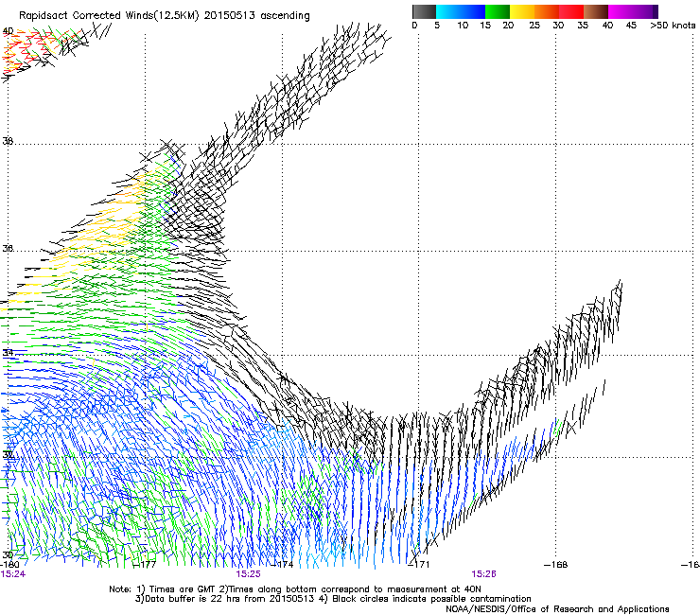Click the date text '20150513 ascending' in title

coord(256,16)
